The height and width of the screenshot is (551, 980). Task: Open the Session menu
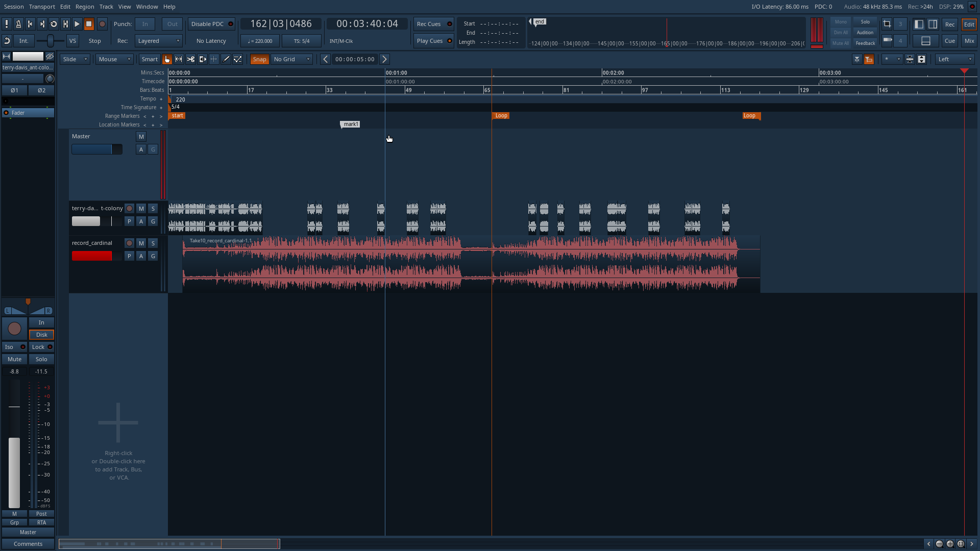(14, 7)
